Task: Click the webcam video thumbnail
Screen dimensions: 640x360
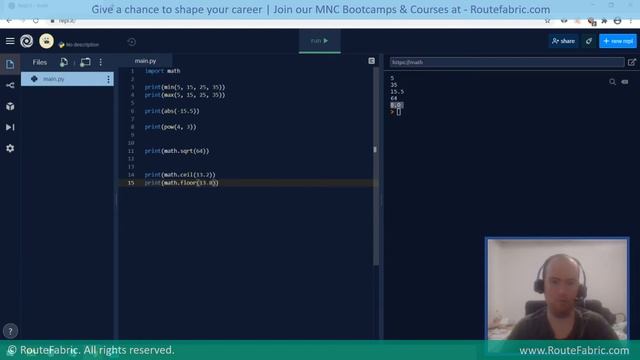Action: 557,289
